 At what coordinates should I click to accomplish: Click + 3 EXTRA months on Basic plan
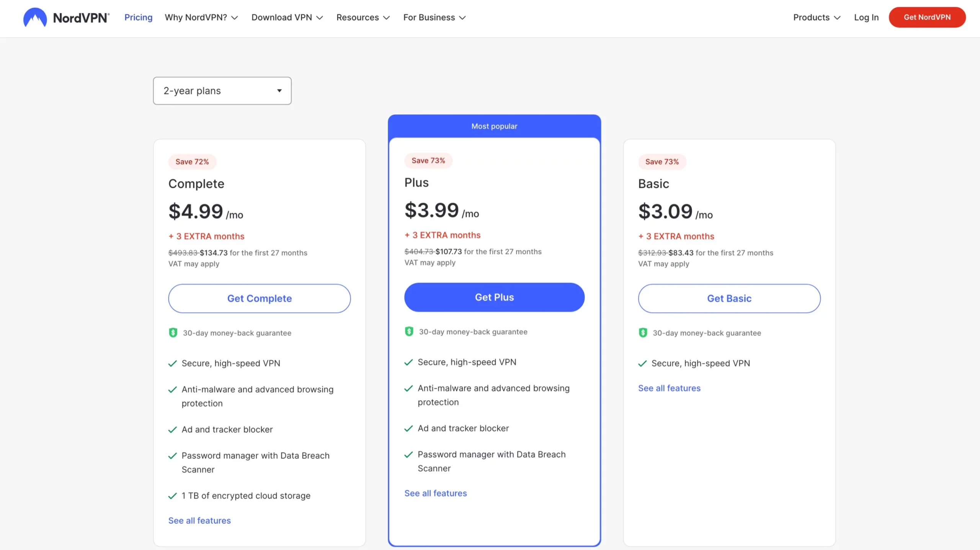coord(676,236)
